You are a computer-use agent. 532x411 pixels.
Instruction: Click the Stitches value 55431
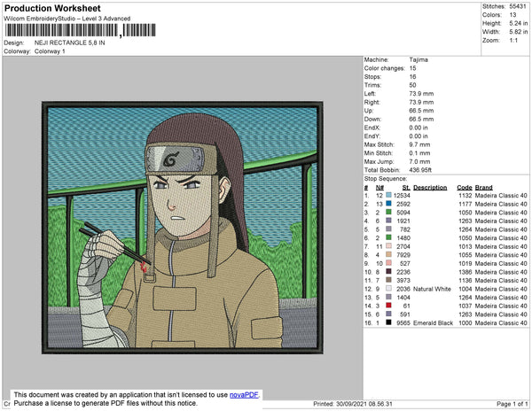(518, 6)
